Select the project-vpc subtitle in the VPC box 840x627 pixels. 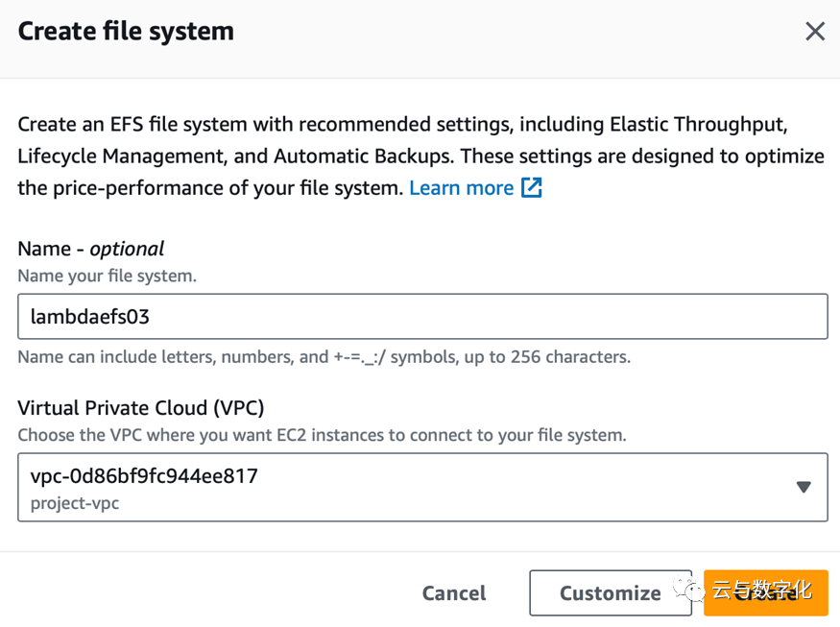point(75,503)
